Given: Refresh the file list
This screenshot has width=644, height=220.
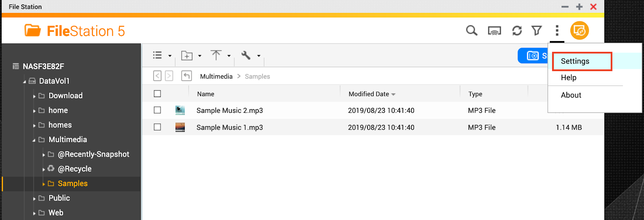Looking at the screenshot, I should tap(517, 31).
